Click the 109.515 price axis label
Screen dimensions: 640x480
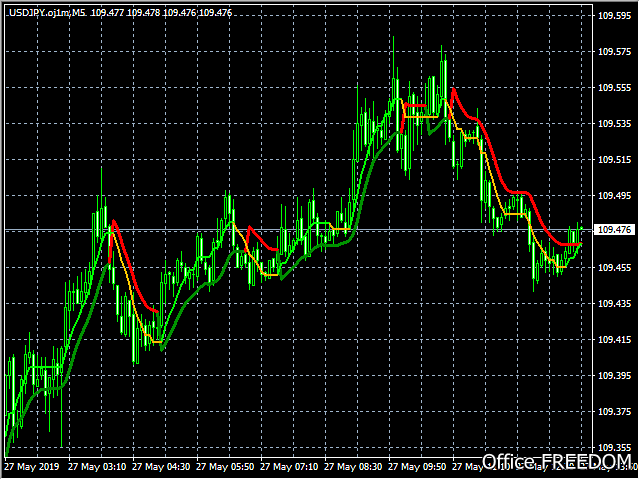(614, 160)
